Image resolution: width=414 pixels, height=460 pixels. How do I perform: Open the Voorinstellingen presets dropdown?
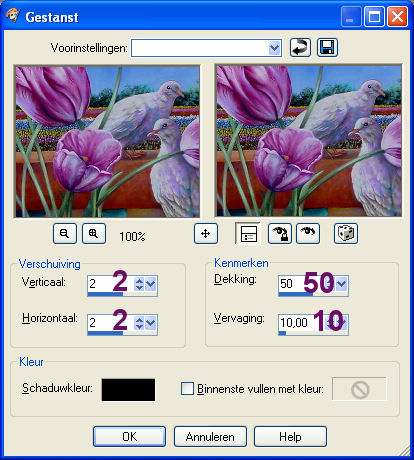click(x=274, y=48)
